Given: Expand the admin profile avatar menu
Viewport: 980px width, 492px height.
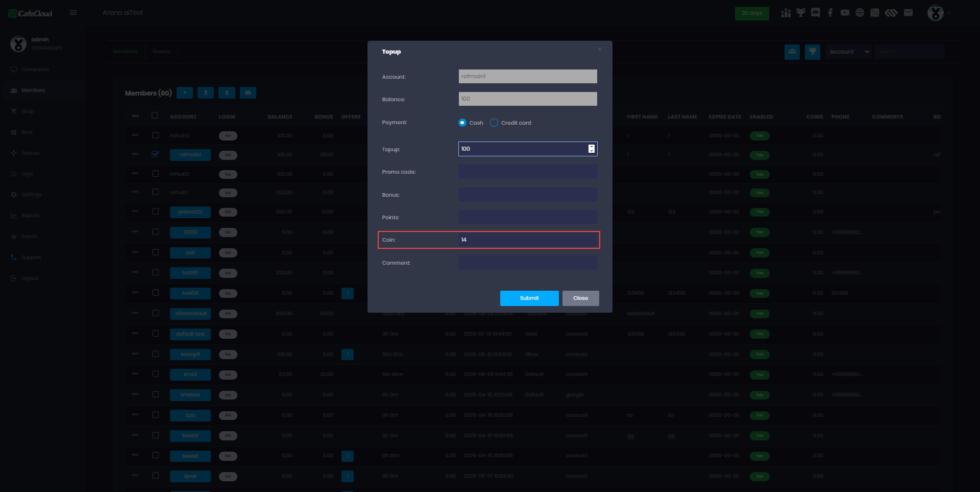Looking at the screenshot, I should click(x=938, y=13).
